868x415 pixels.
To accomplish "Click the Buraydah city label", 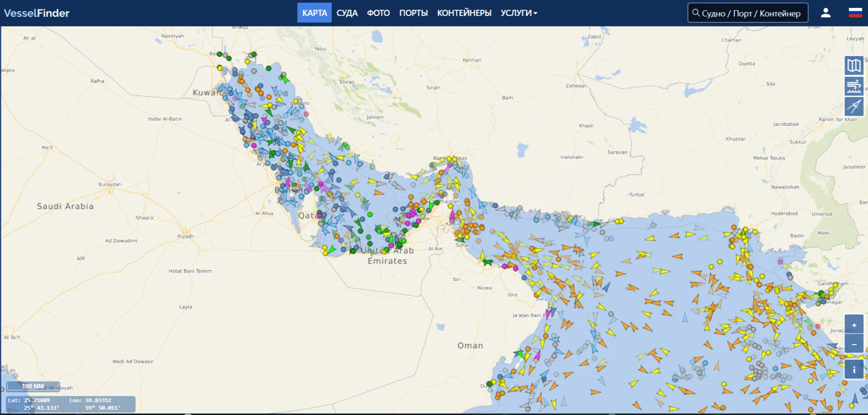I will (x=110, y=184).
